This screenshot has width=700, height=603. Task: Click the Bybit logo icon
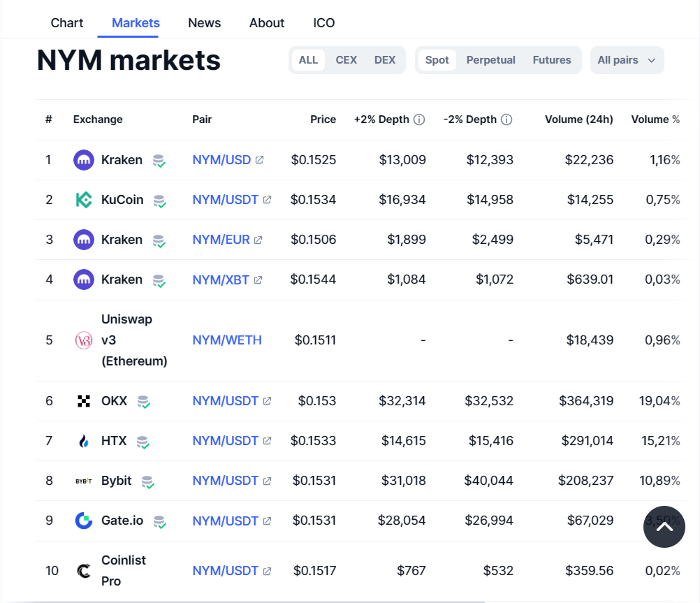(x=83, y=481)
